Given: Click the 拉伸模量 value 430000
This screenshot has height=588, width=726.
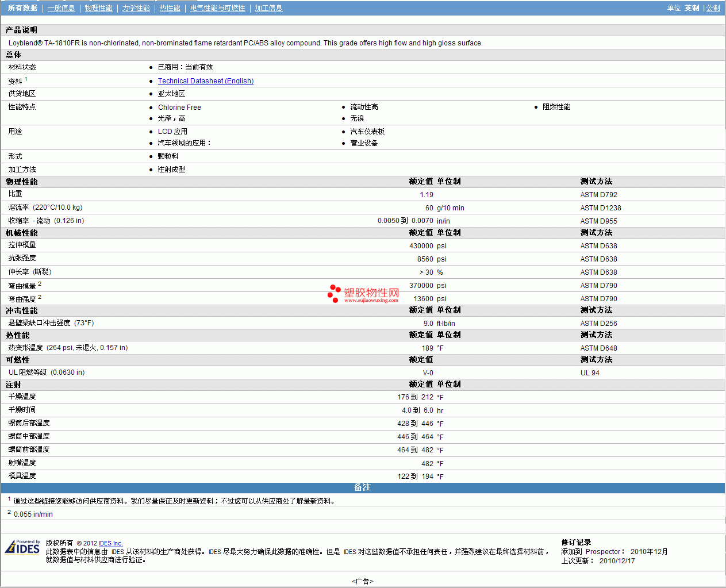Looking at the screenshot, I should click(x=421, y=246).
